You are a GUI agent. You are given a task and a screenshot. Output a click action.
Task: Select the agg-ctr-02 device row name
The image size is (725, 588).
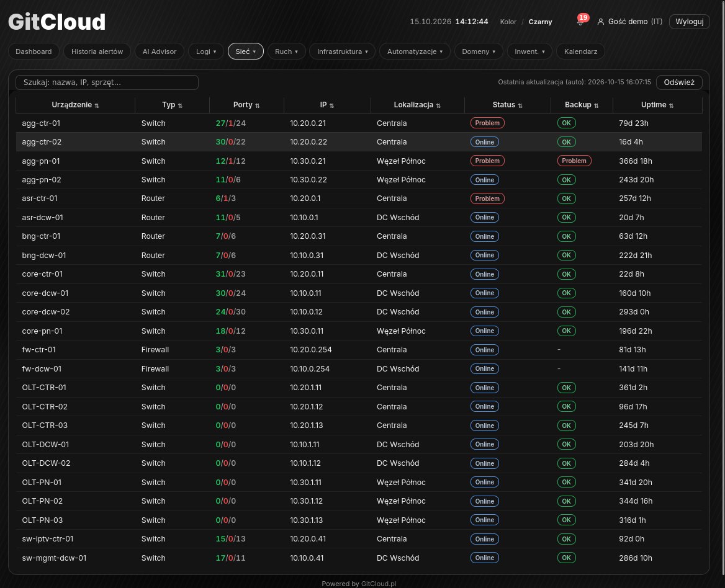42,142
